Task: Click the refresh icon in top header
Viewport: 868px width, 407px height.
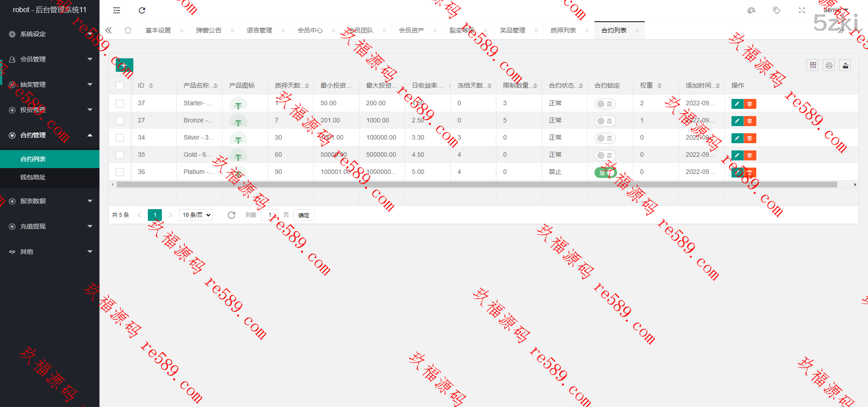Action: [142, 10]
